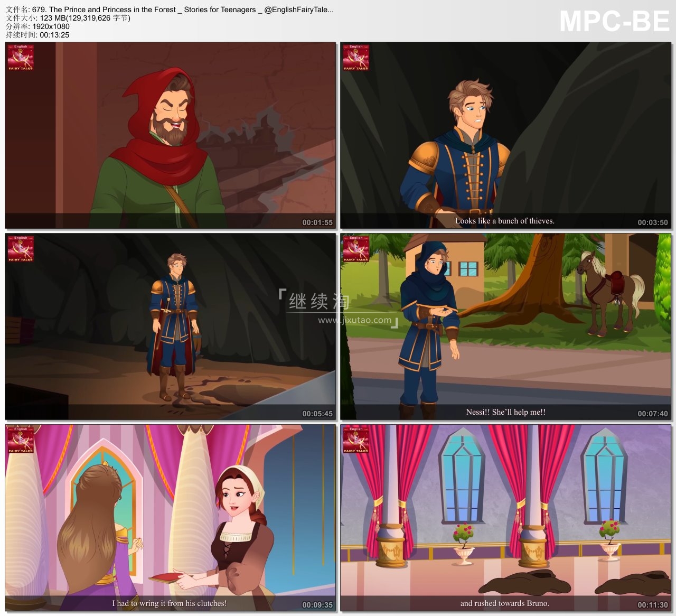Select the thumbnail of the prince with horse
The image size is (676, 616).
pos(505,326)
